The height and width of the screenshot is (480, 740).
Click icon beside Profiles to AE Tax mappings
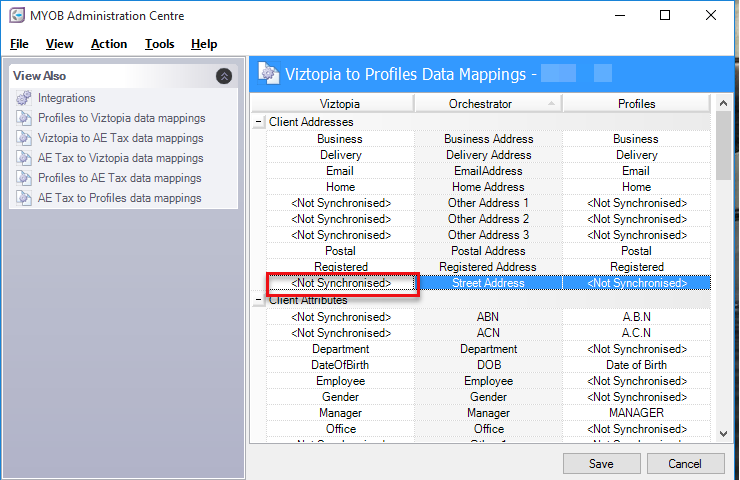coord(24,178)
